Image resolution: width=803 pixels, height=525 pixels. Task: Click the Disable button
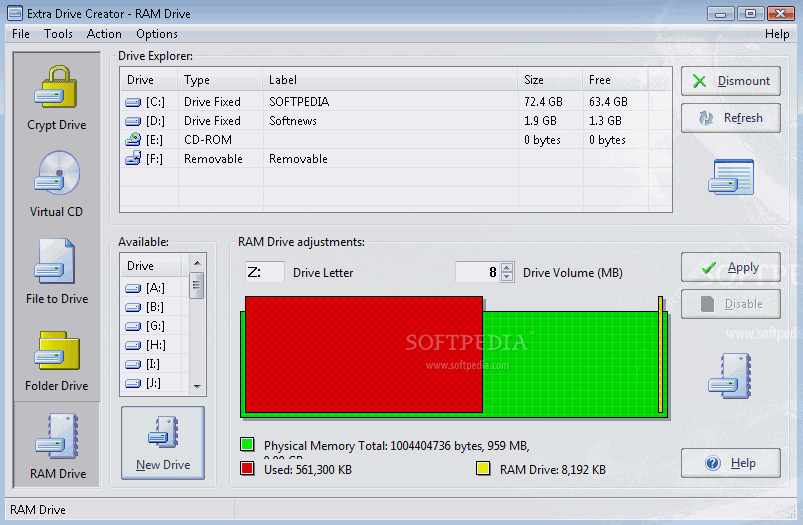tap(731, 304)
